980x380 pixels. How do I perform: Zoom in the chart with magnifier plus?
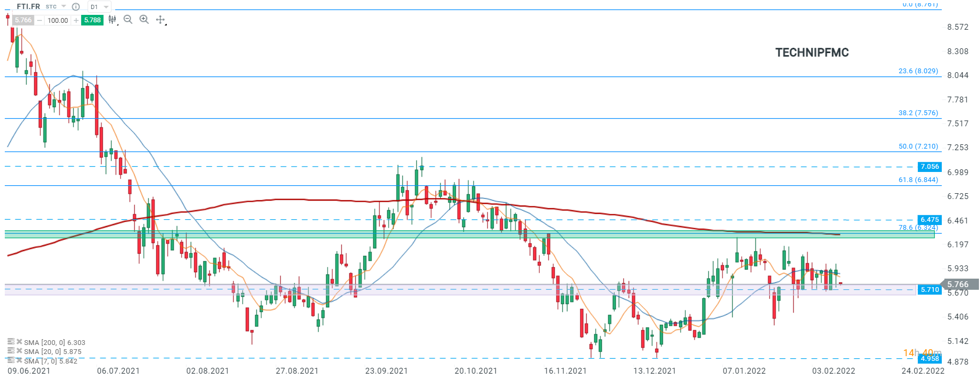coord(144,20)
